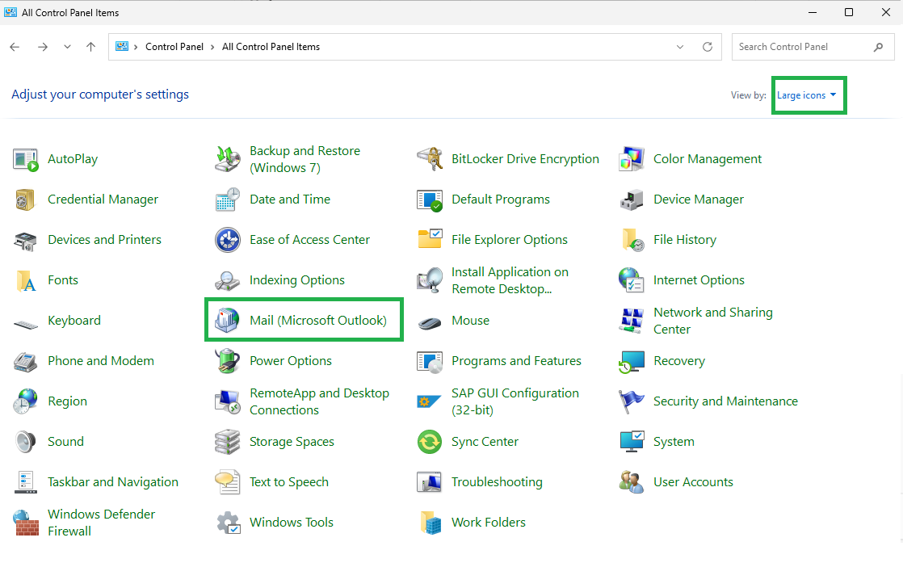Open Install Application on Remote Desktop link

click(510, 280)
